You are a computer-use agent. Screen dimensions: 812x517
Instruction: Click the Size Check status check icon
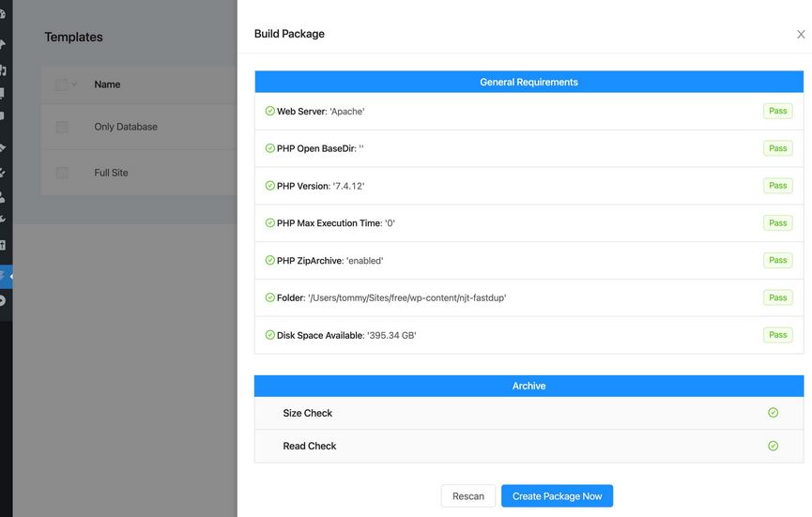pos(773,413)
